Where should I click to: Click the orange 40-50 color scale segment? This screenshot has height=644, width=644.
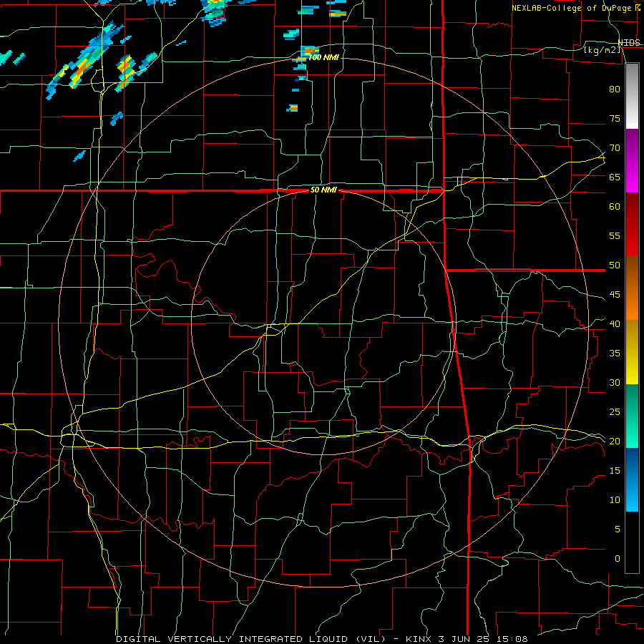[x=632, y=288]
